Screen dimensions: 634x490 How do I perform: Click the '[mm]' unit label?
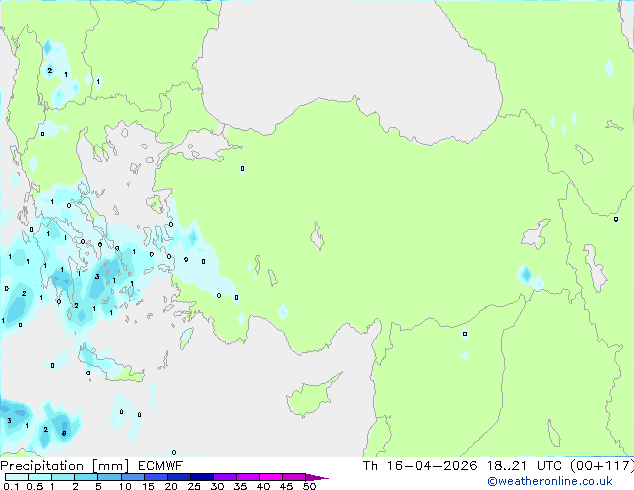pos(110,466)
